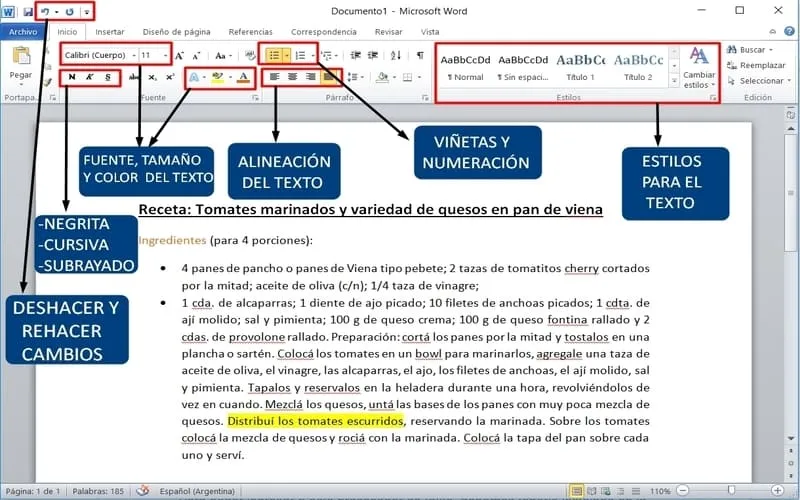Toggle bold (N) formatting
This screenshot has width=800, height=500.
pyautogui.click(x=70, y=77)
